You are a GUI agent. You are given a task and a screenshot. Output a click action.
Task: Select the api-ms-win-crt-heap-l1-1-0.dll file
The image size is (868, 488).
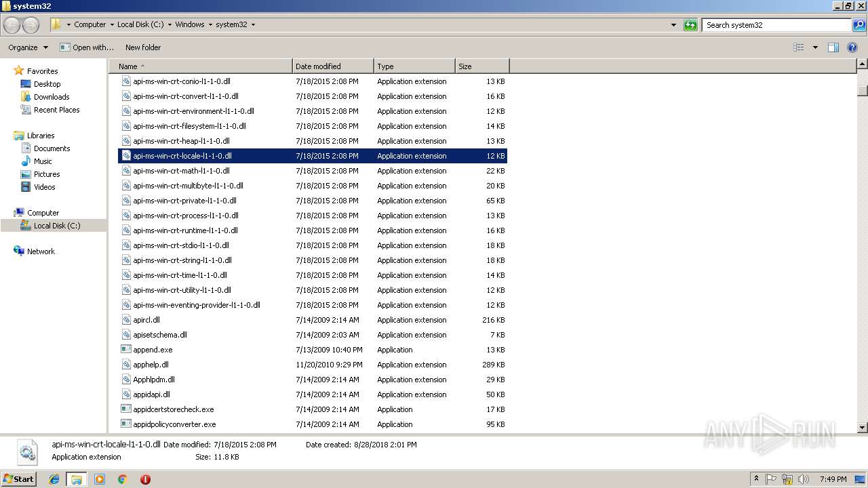coord(313,141)
